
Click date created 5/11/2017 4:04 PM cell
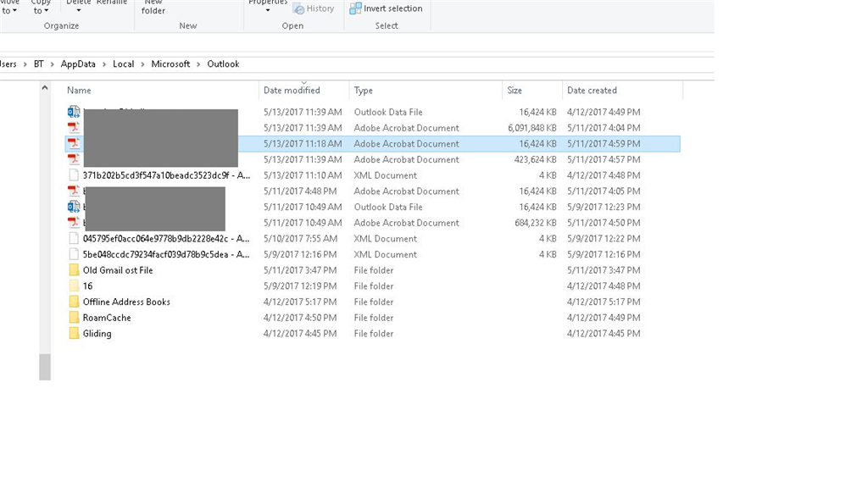pos(604,128)
